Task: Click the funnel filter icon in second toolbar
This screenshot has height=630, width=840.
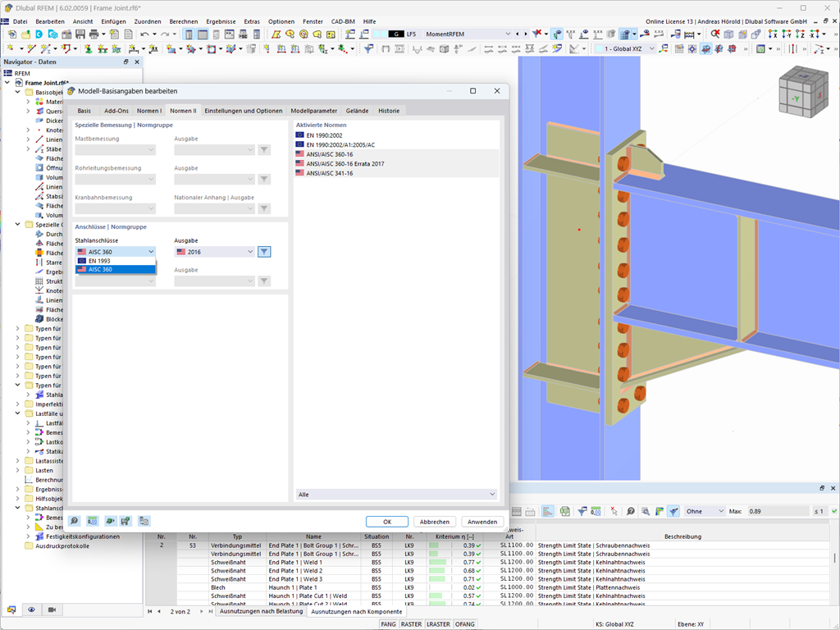Action: 368,48
